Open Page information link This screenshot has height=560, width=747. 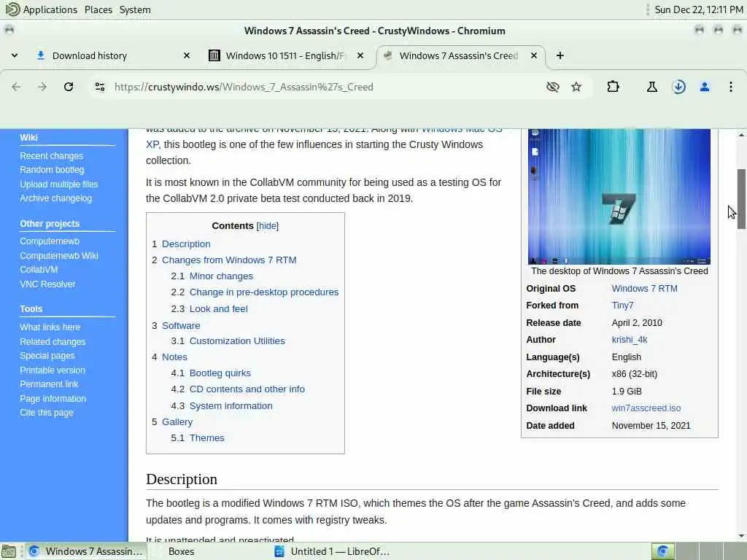[53, 399]
